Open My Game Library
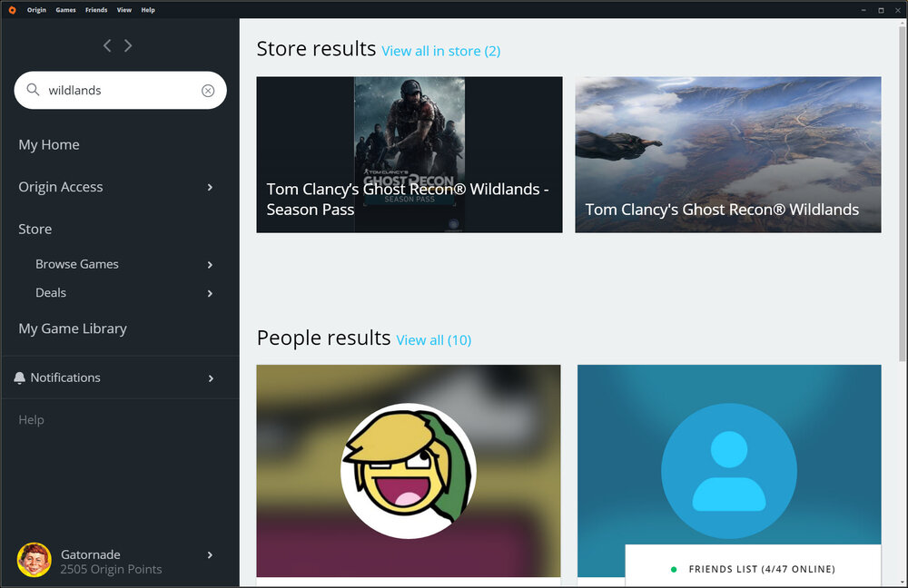 click(73, 328)
